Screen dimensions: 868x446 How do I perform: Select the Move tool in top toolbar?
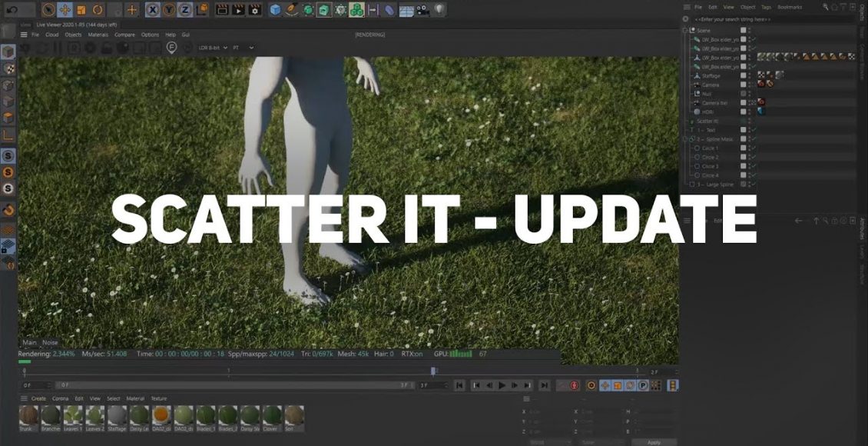(x=65, y=10)
